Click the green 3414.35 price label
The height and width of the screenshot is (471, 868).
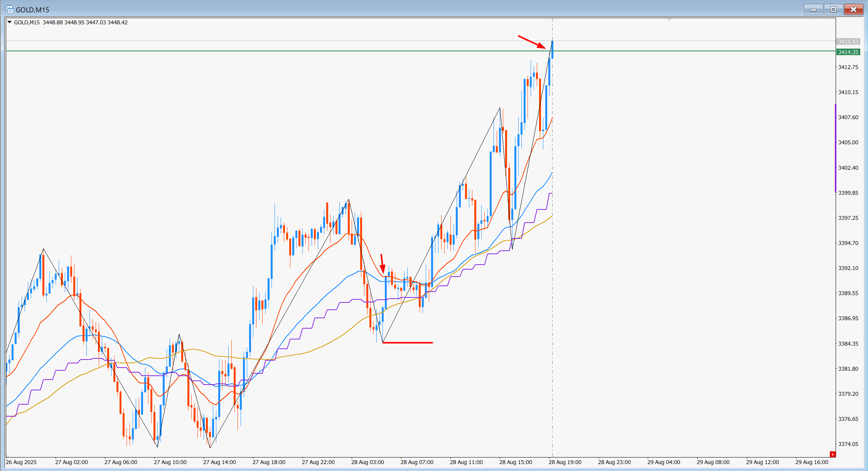coord(848,52)
